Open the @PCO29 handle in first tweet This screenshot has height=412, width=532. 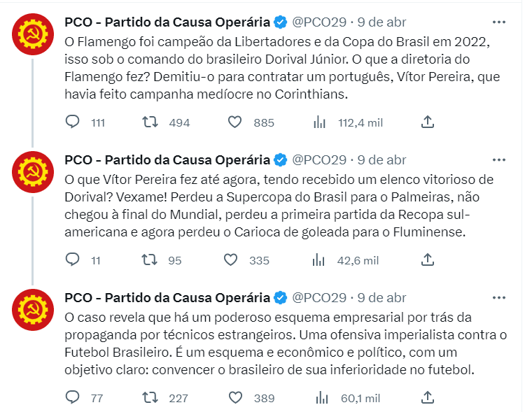coord(319,22)
